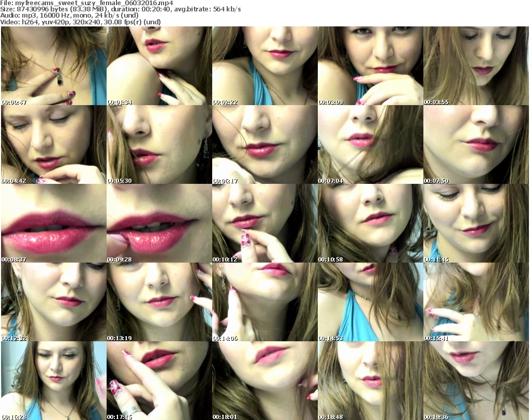
Task: Pick the 00:08:37 frame thumbnail
Action: (54, 224)
